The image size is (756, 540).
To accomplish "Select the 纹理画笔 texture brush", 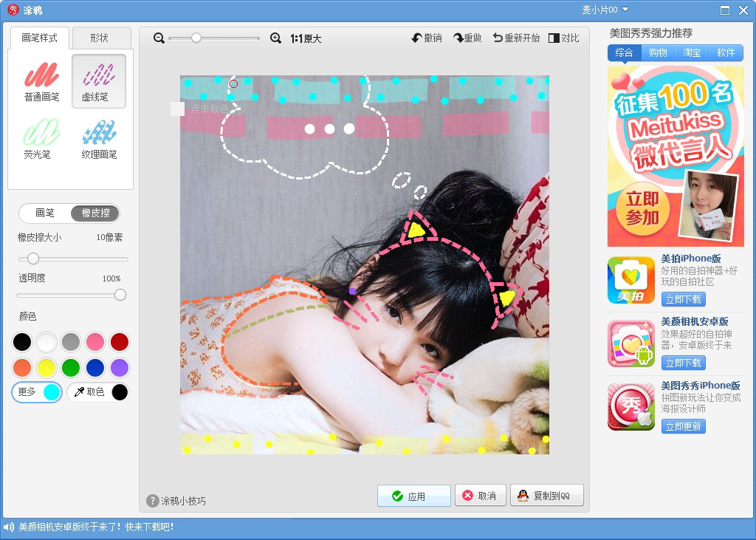I will [x=99, y=139].
